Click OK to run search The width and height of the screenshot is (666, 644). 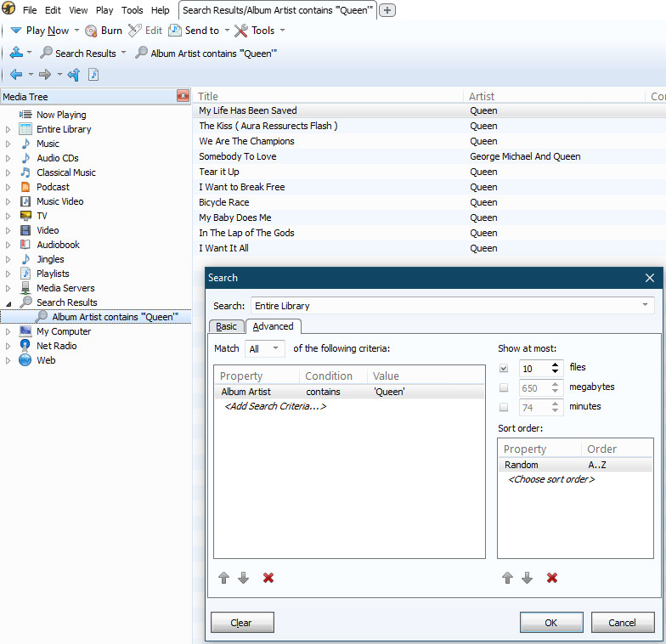pos(551,623)
